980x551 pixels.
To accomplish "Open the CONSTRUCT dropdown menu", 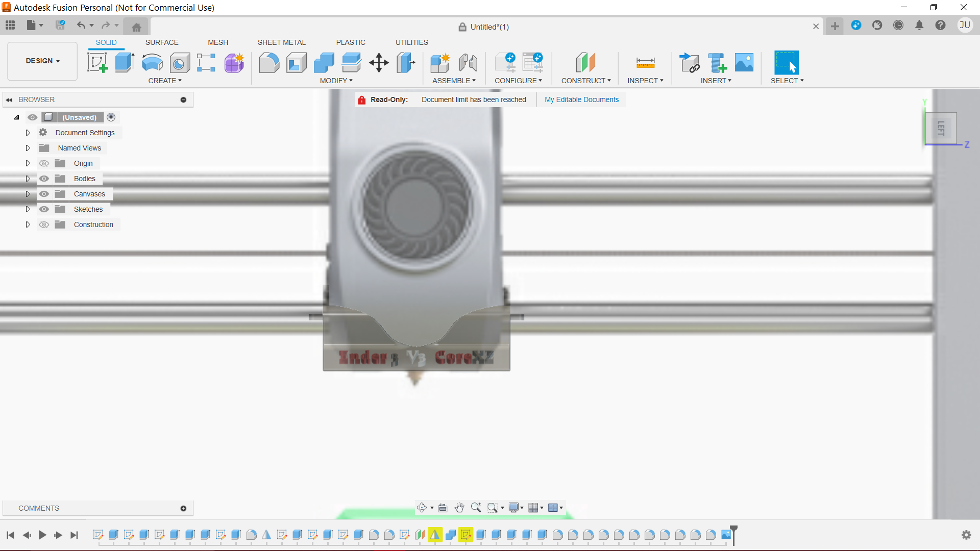I will (586, 81).
